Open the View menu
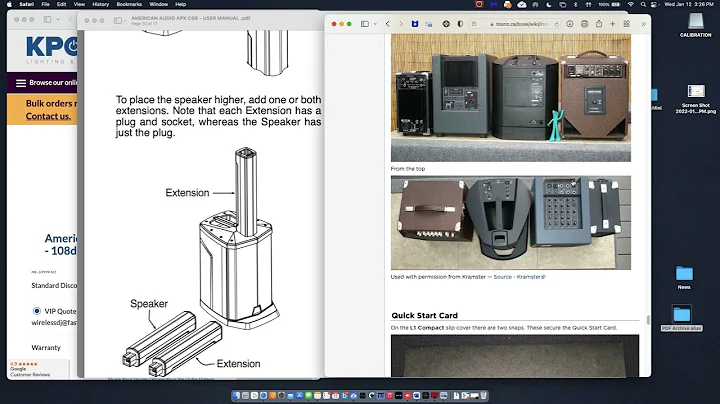The height and width of the screenshot is (404, 720). coord(79,4)
